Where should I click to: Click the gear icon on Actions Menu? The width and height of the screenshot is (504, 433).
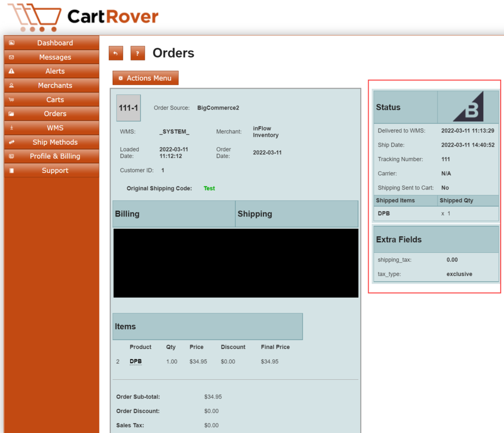click(121, 78)
